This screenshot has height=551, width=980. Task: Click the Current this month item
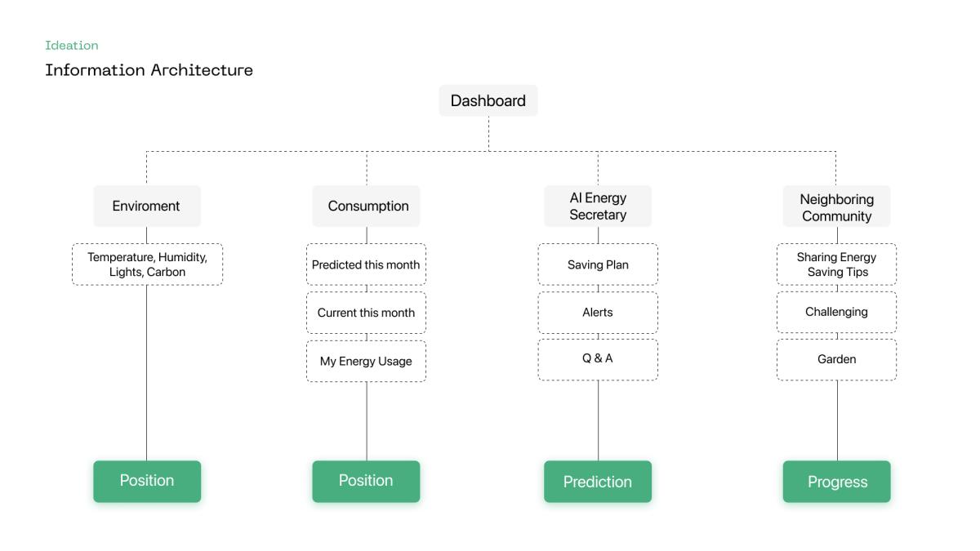coord(366,313)
